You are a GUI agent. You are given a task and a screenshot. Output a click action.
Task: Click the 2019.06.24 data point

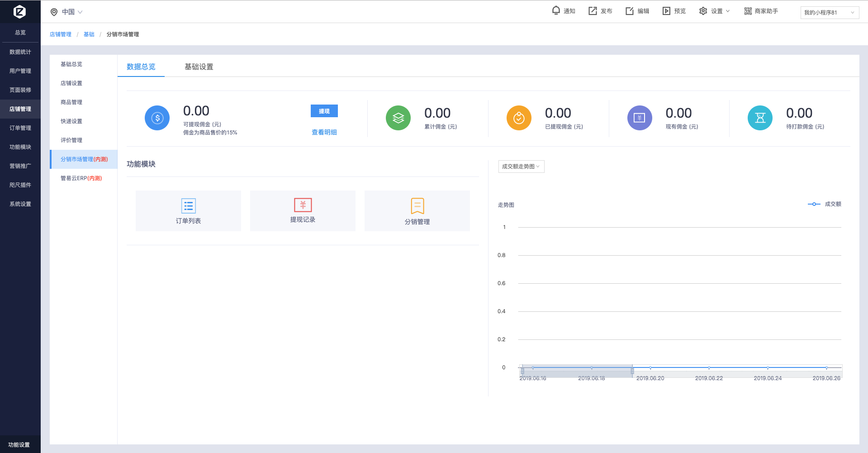click(x=768, y=367)
